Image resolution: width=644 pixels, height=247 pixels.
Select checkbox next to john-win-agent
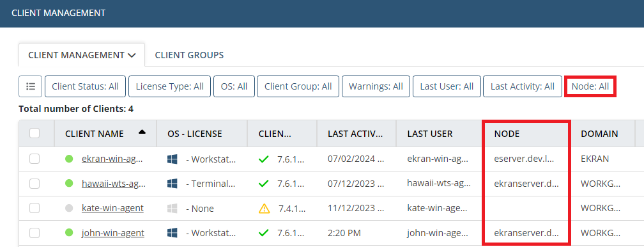[34, 233]
